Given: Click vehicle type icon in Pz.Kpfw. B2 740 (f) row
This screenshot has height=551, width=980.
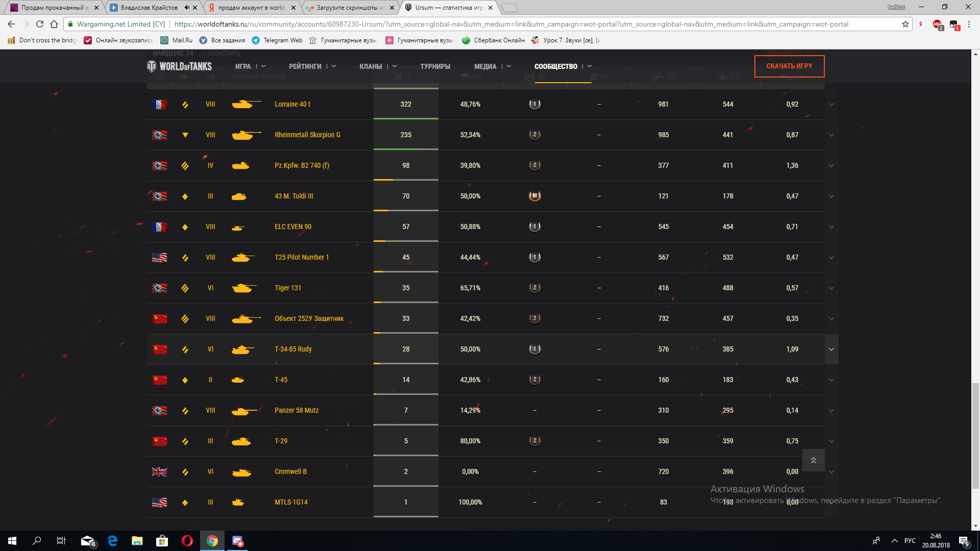Looking at the screenshot, I should click(185, 165).
